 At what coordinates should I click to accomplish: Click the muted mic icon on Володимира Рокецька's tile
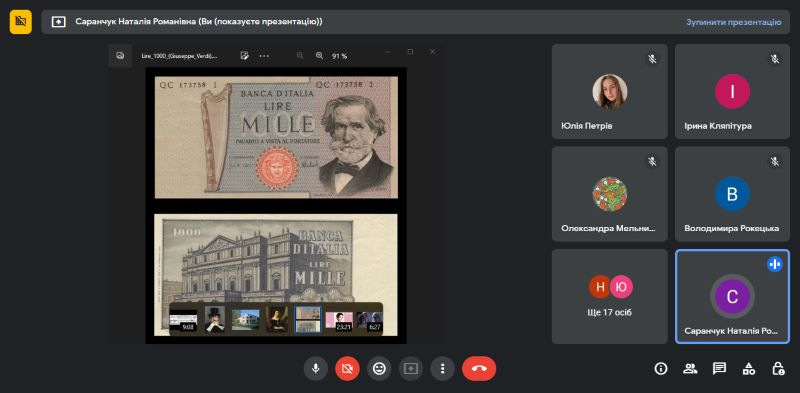(774, 162)
